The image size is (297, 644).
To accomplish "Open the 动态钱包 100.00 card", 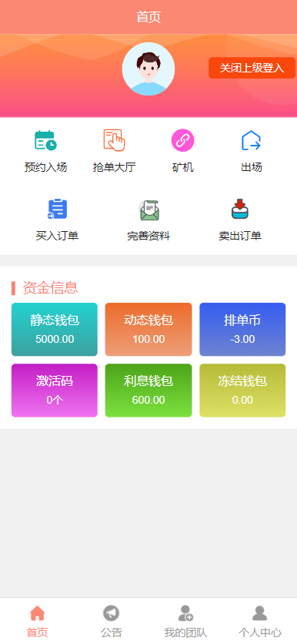I will click(148, 330).
